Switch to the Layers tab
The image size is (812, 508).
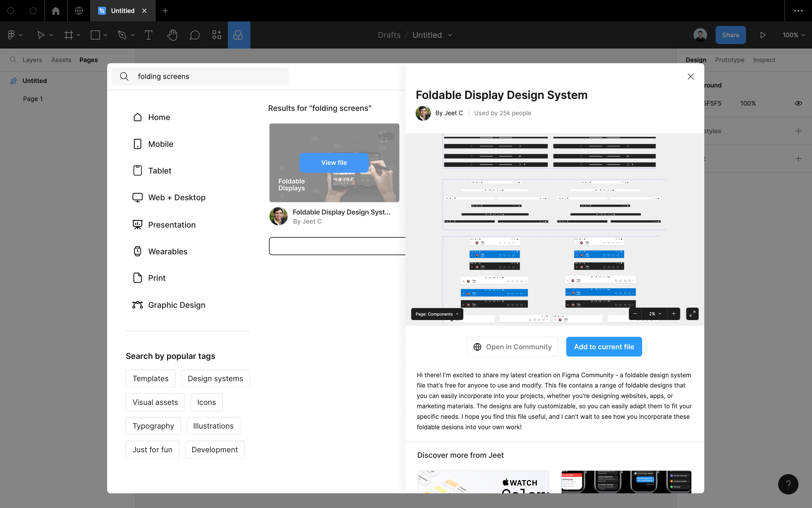point(32,60)
